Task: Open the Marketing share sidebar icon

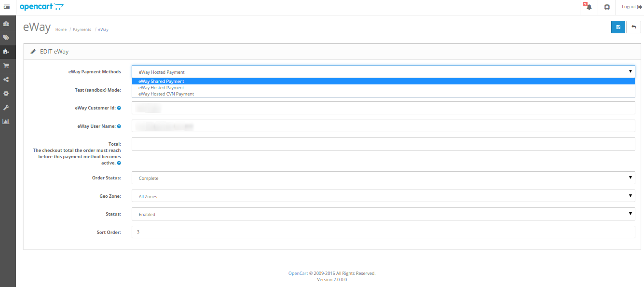Action: [6, 80]
